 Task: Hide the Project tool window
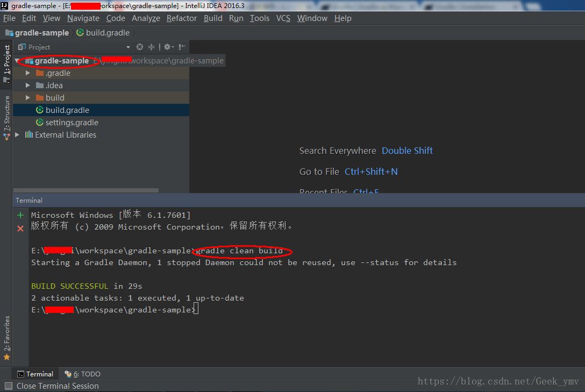click(182, 47)
